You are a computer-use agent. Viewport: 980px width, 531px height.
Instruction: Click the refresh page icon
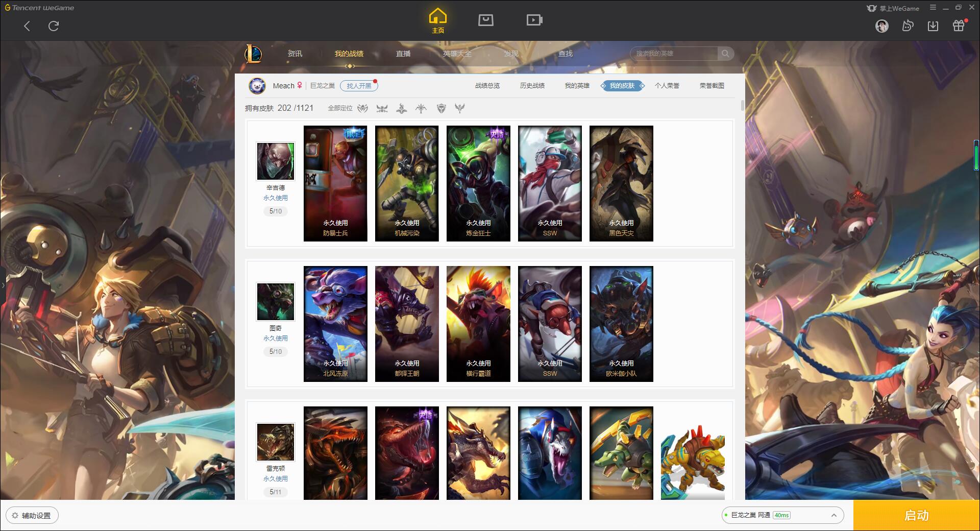[54, 26]
